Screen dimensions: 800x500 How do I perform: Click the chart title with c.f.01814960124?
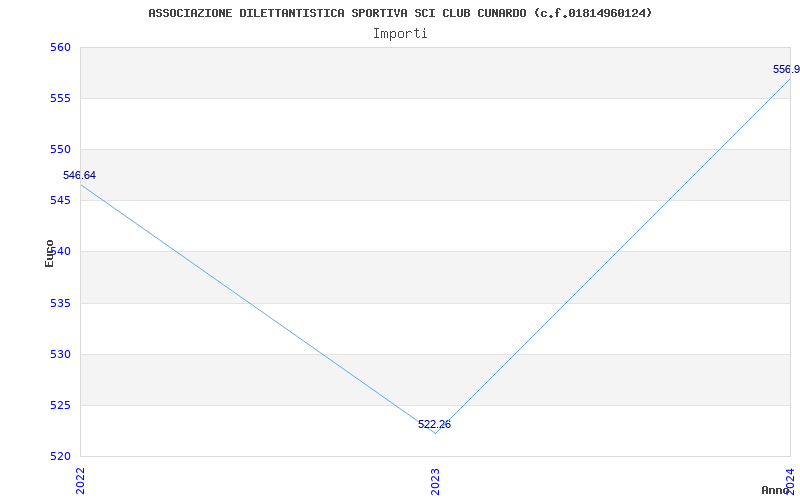coord(400,13)
